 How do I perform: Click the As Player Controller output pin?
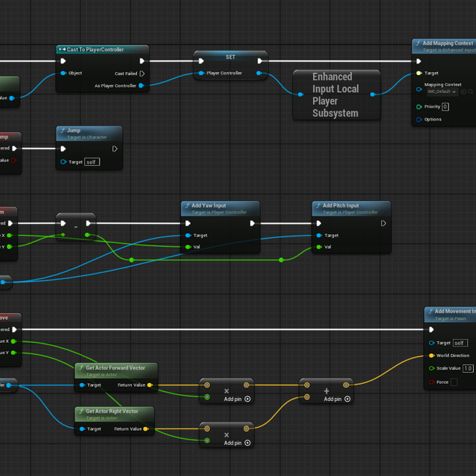coord(141,86)
